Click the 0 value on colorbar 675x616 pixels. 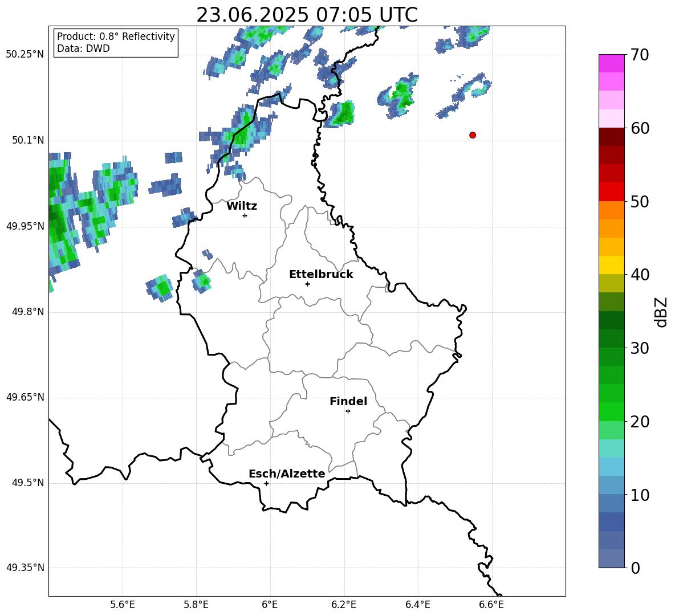[x=635, y=568]
